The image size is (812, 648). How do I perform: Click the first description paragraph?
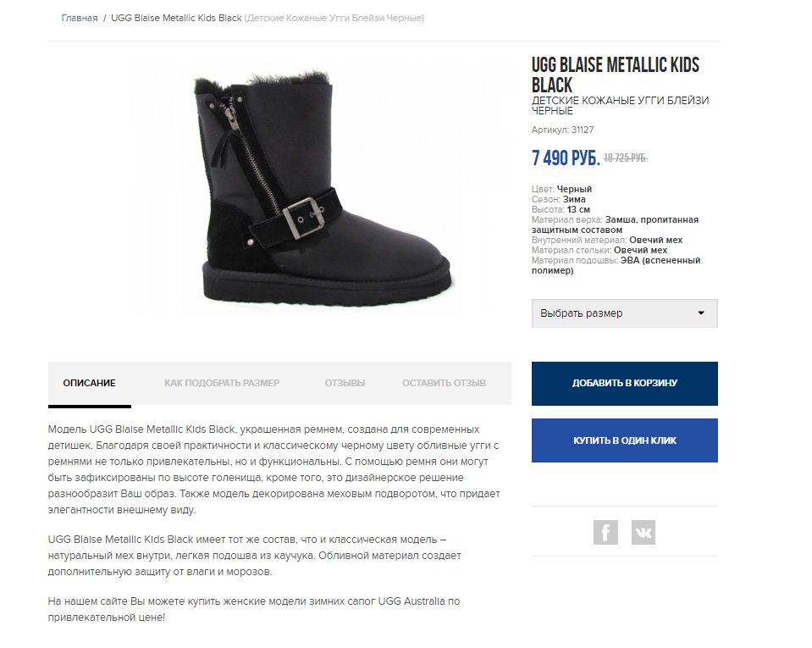point(273,469)
